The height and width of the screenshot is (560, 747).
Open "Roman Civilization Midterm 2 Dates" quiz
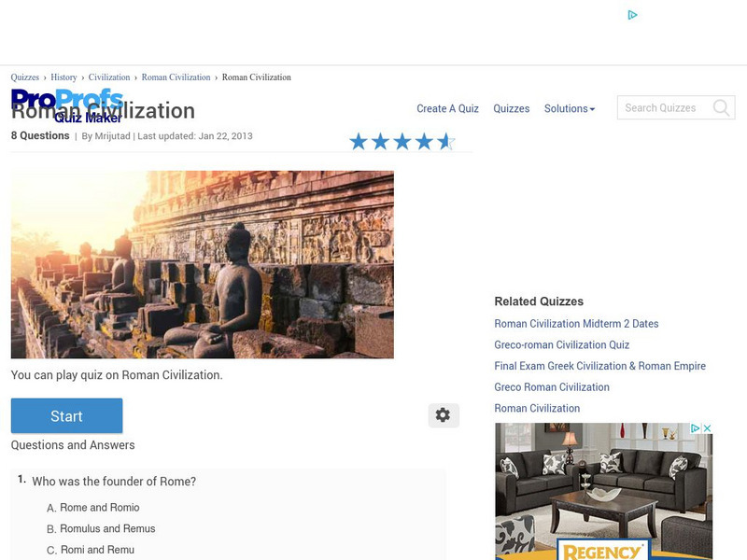click(x=576, y=323)
